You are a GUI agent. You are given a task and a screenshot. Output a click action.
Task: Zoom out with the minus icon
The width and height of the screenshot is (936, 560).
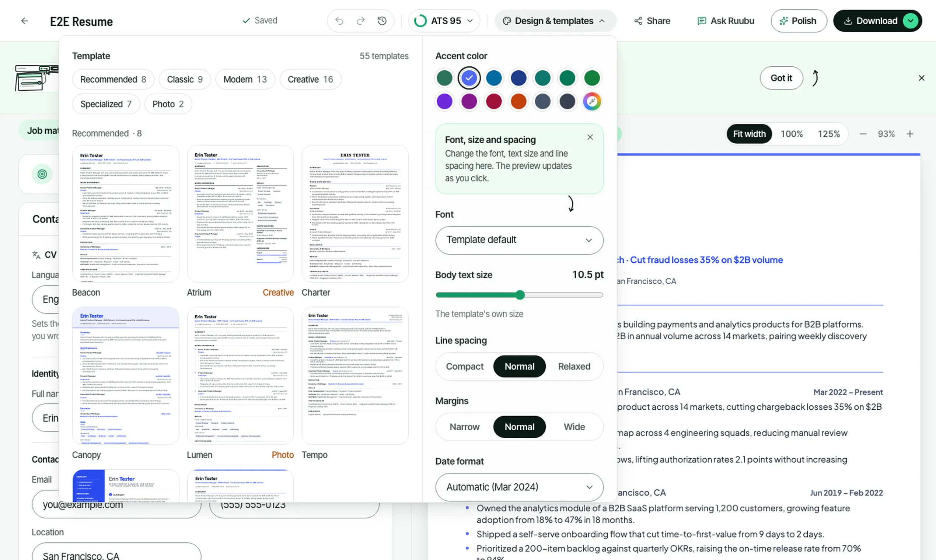pyautogui.click(x=863, y=134)
